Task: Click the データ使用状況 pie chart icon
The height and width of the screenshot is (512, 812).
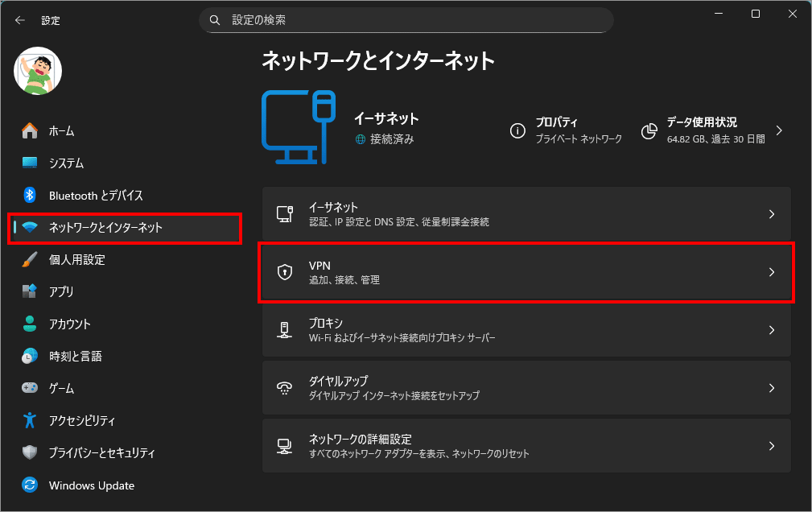Action: 649,130
